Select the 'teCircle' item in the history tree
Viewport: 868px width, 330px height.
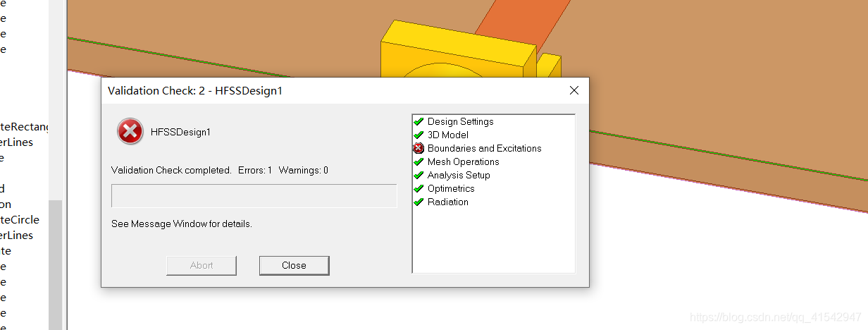point(20,220)
